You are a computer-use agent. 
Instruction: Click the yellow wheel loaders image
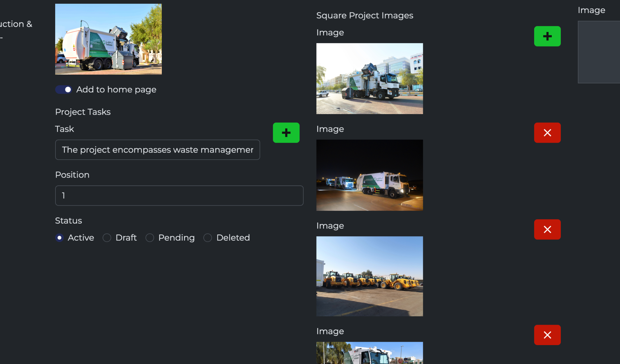click(370, 276)
